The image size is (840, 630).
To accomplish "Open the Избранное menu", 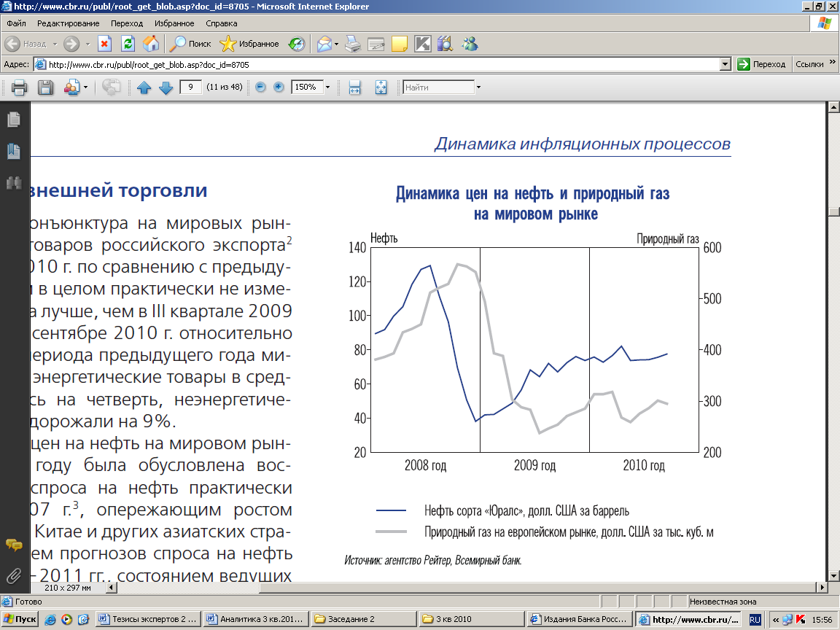I will coord(174,23).
